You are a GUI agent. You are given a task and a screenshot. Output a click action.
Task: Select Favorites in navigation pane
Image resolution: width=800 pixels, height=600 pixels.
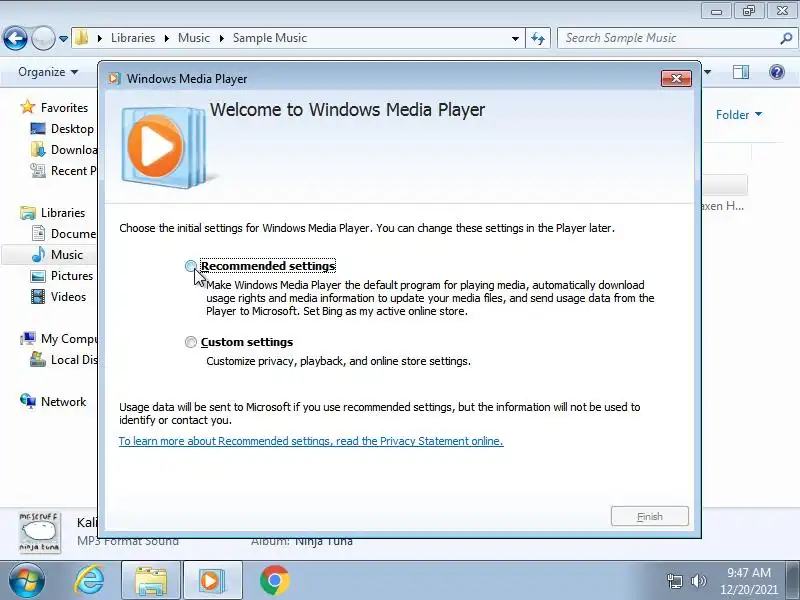click(64, 108)
